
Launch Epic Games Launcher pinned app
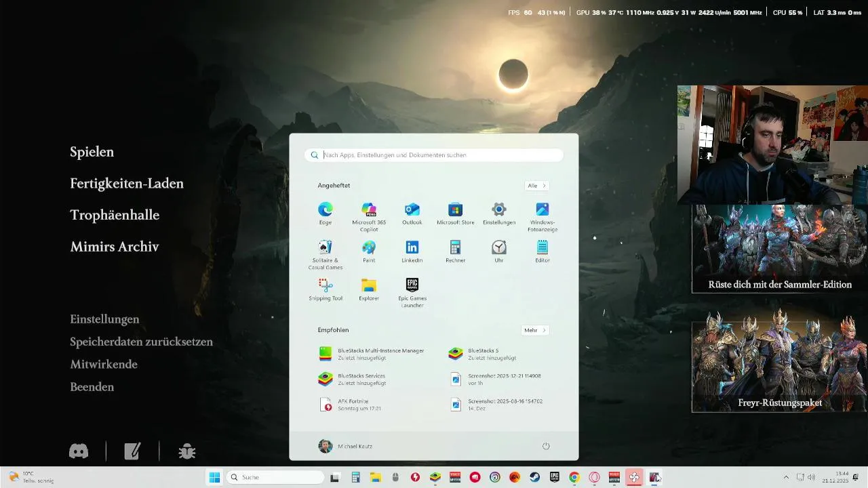[412, 293]
